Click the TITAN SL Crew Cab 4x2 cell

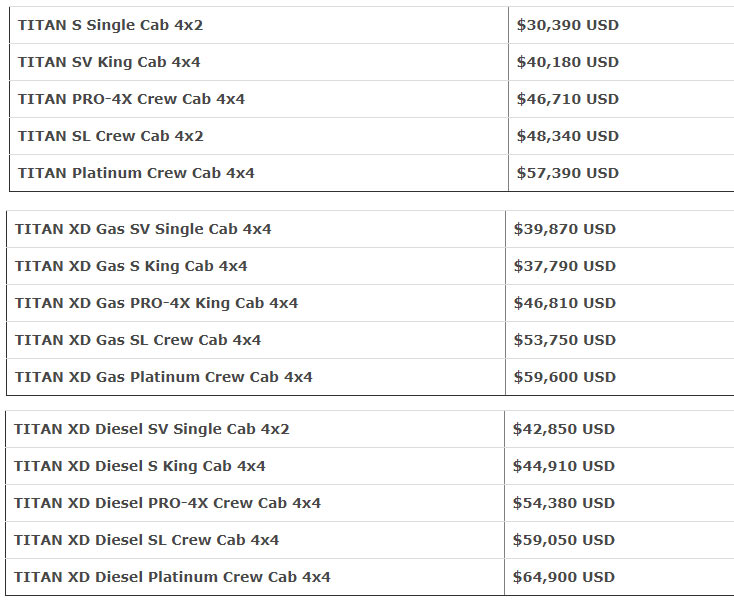(x=110, y=136)
